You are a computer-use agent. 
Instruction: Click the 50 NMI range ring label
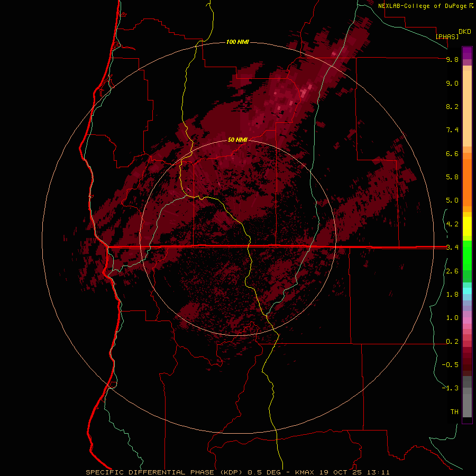(x=237, y=140)
